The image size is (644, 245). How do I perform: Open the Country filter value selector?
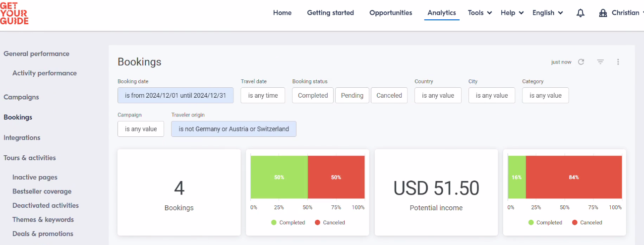(x=438, y=95)
